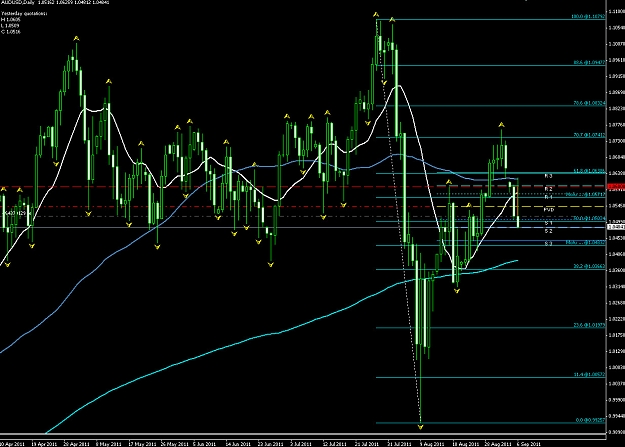Click yesterday's low value 'L 1.0509'
The width and height of the screenshot is (625, 447).
(x=10, y=26)
